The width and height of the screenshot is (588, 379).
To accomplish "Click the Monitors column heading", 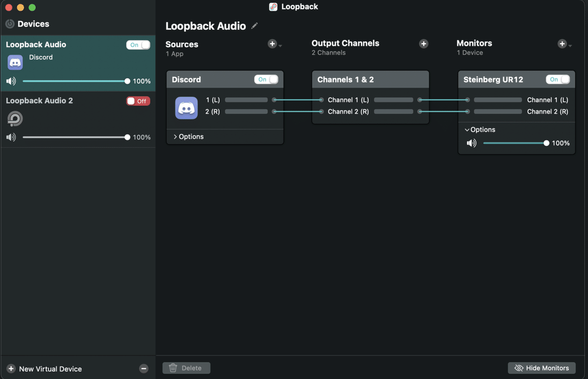I will pos(474,43).
